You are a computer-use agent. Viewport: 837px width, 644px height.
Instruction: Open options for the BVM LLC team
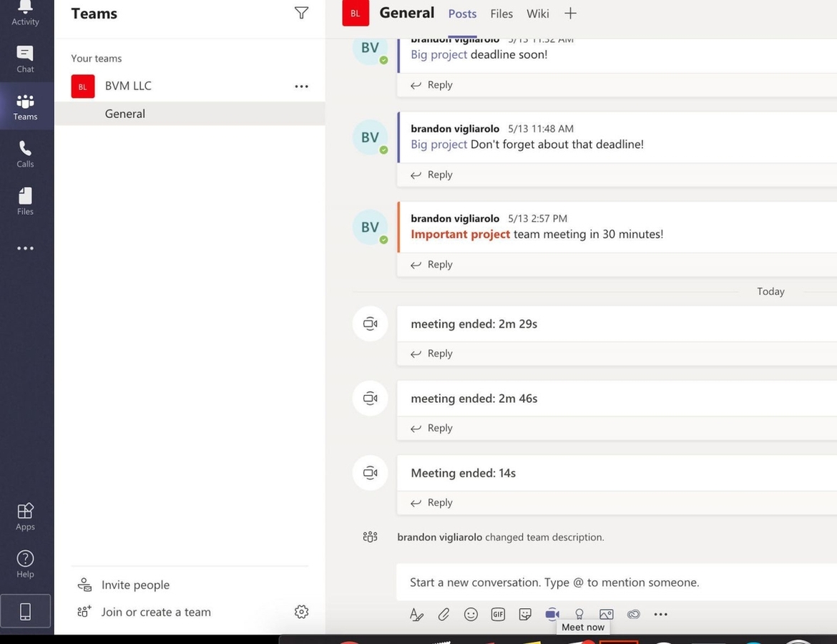pos(301,86)
